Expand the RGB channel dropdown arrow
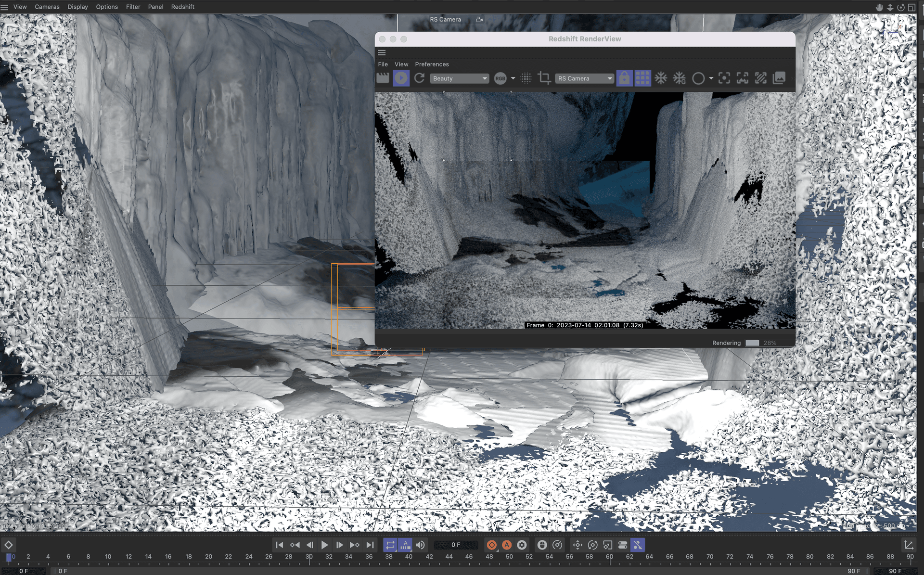This screenshot has height=575, width=924. click(x=513, y=78)
